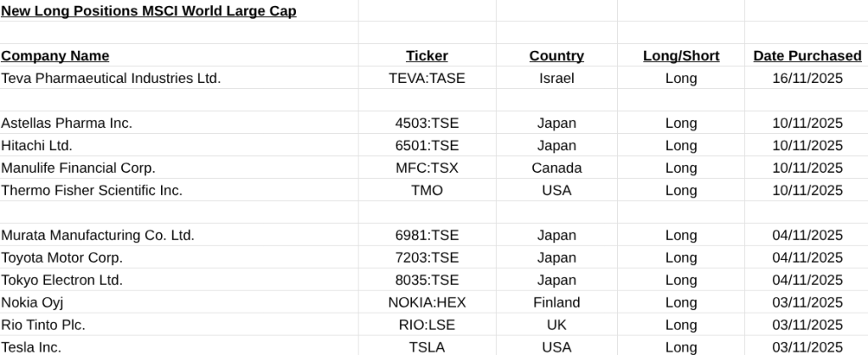The height and width of the screenshot is (355, 868).
Task: Select the 'Long/Short' header cell
Action: [681, 56]
